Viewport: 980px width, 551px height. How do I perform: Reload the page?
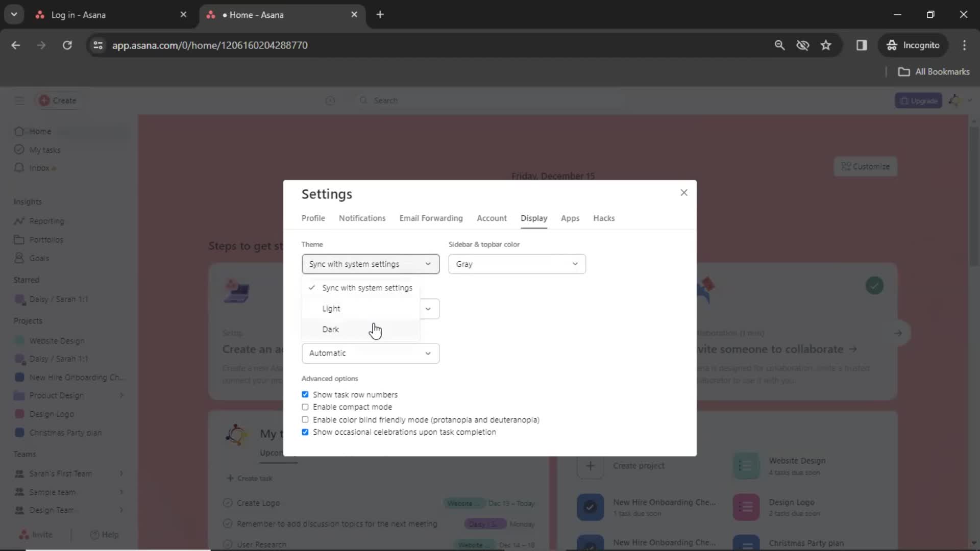(x=67, y=45)
